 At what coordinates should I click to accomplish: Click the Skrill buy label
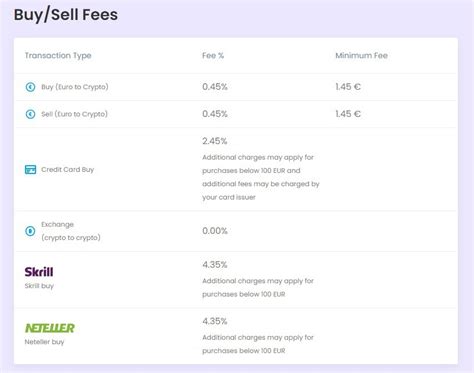point(39,286)
